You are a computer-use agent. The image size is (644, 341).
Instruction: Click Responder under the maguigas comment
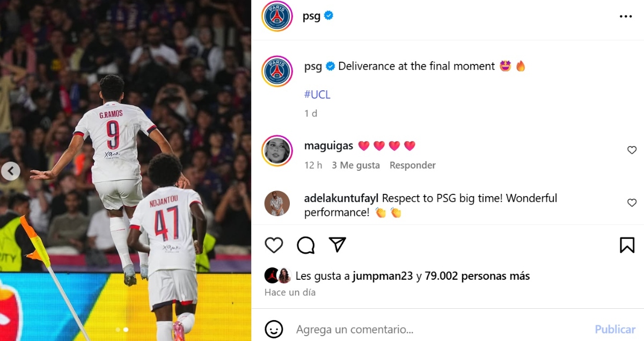click(x=413, y=165)
